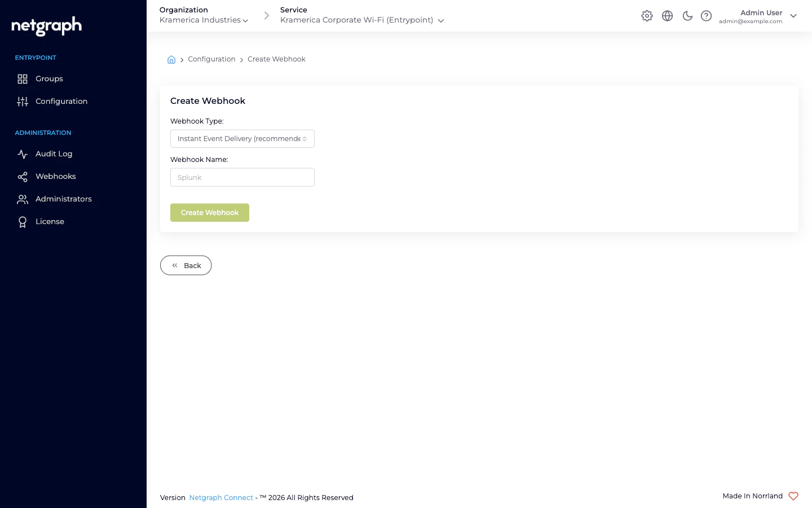Click the heart next to Made In Norrland
The image size is (812, 508).
pyautogui.click(x=793, y=496)
